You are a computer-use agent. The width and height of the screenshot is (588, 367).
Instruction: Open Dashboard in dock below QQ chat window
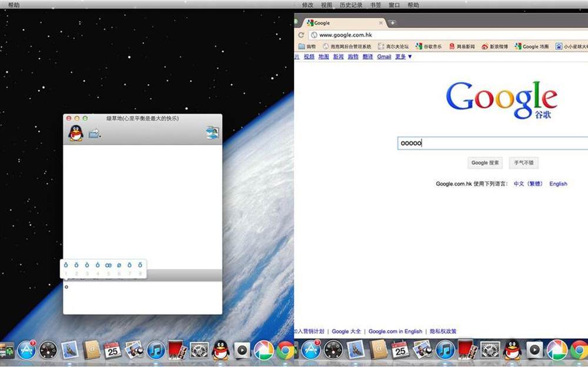[x=48, y=350]
